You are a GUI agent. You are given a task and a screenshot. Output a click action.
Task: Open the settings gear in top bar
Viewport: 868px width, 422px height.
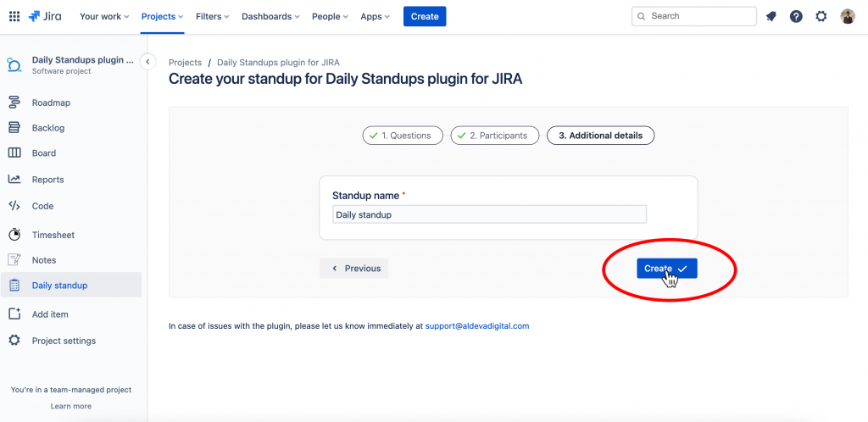821,17
